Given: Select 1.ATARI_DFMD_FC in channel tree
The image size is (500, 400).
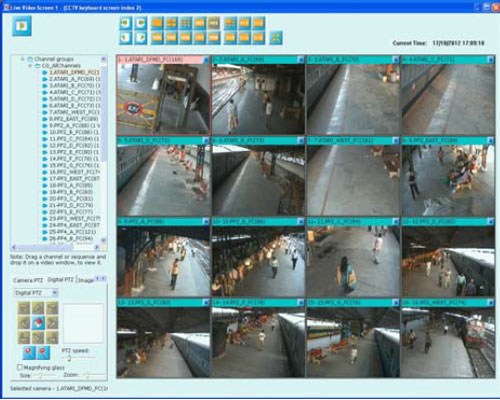Looking at the screenshot, I should (x=71, y=72).
